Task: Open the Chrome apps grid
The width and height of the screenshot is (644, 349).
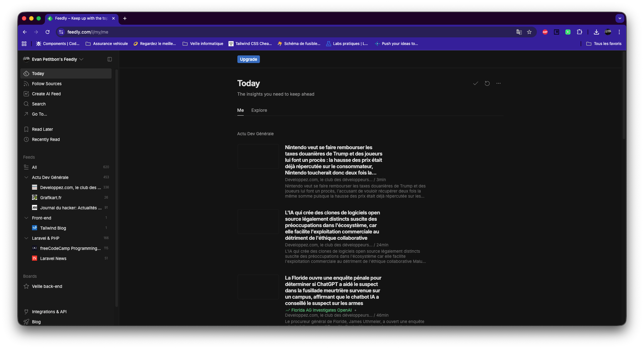Action: pos(24,44)
